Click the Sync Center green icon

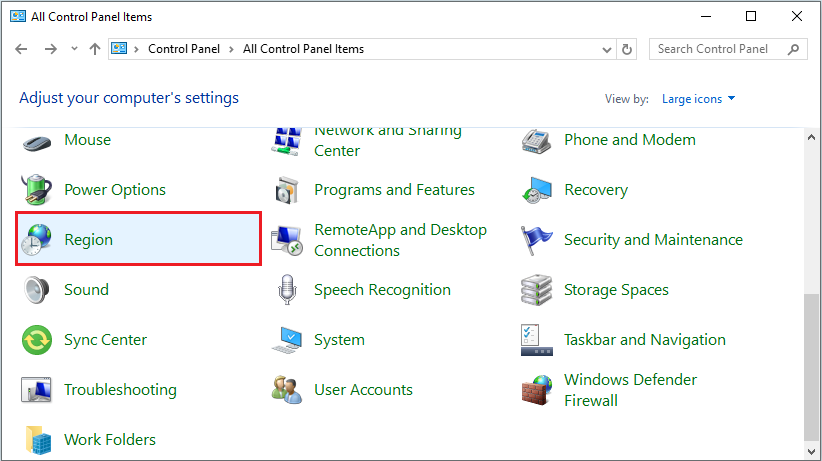point(38,340)
